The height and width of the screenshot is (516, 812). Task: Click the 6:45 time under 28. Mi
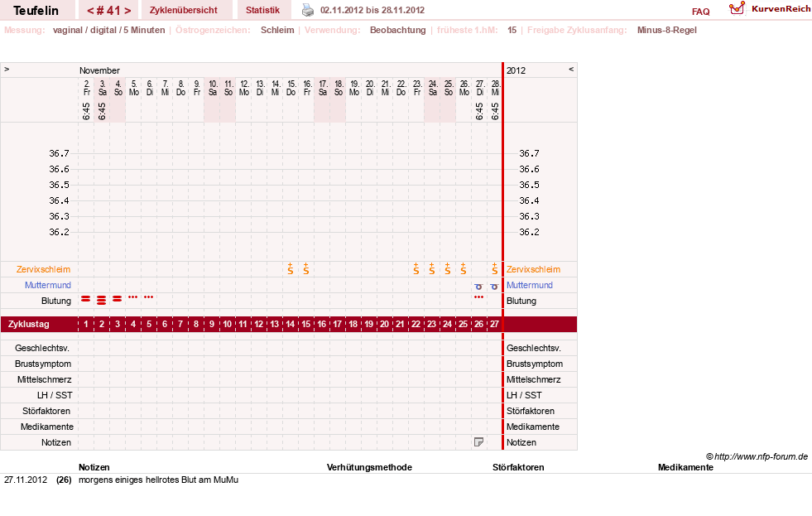(x=495, y=111)
